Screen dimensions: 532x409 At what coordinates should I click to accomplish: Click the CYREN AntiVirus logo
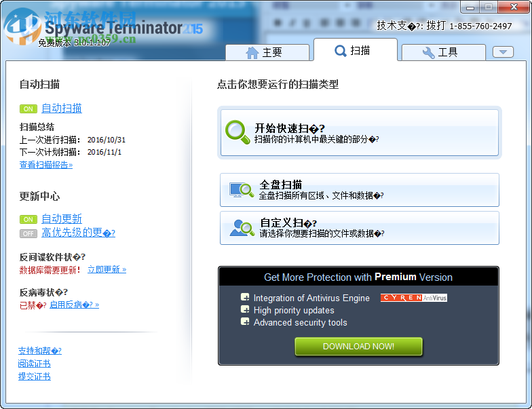click(x=414, y=298)
